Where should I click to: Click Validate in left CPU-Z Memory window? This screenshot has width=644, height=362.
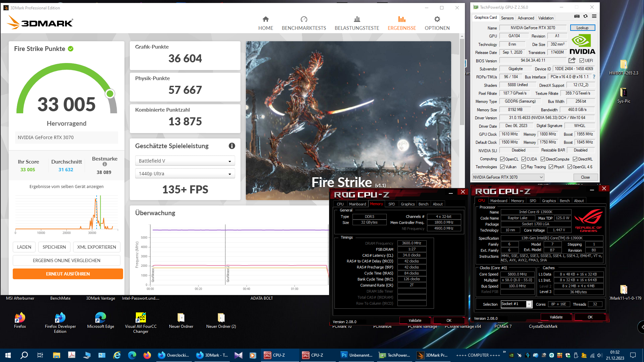coord(415,320)
